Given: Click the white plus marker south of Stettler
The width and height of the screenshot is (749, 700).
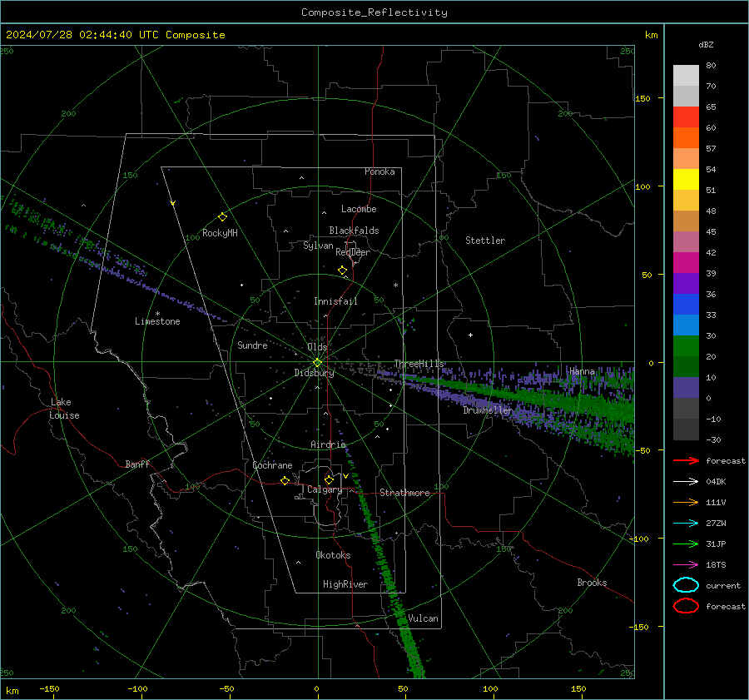Looking at the screenshot, I should pyautogui.click(x=470, y=335).
